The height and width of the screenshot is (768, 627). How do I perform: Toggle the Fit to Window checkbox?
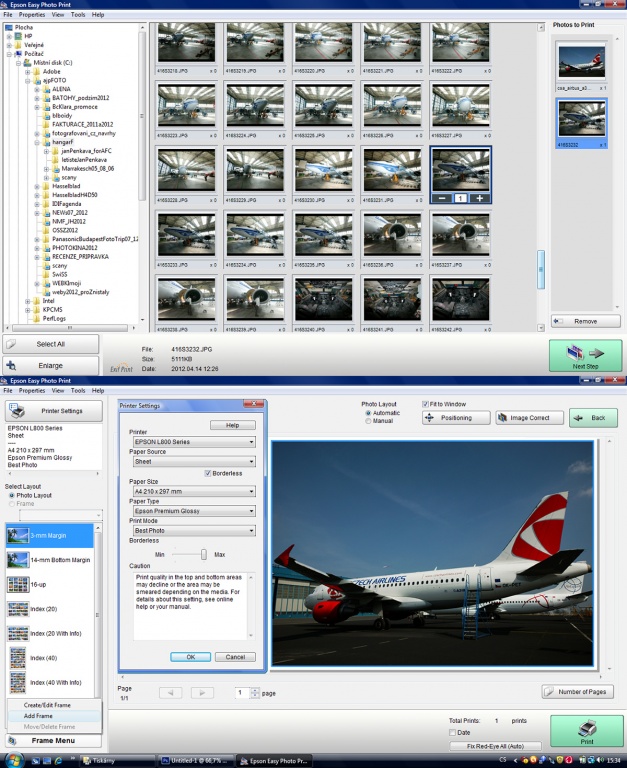pos(425,404)
